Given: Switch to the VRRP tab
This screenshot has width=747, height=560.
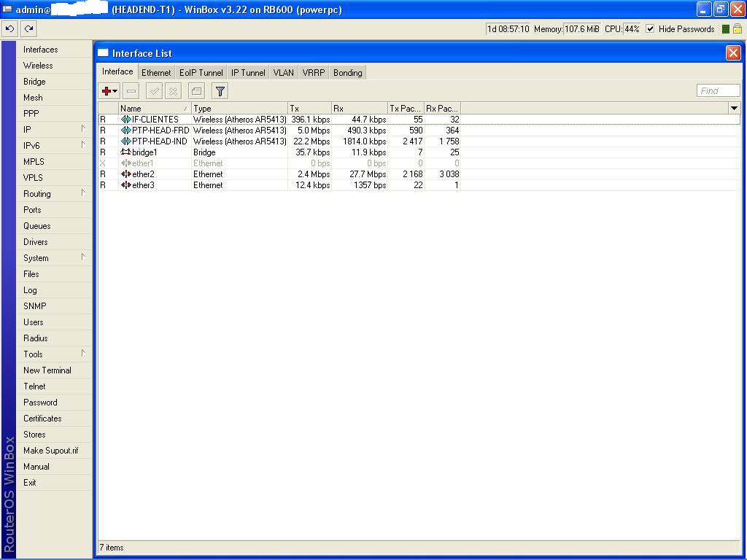Looking at the screenshot, I should (314, 72).
